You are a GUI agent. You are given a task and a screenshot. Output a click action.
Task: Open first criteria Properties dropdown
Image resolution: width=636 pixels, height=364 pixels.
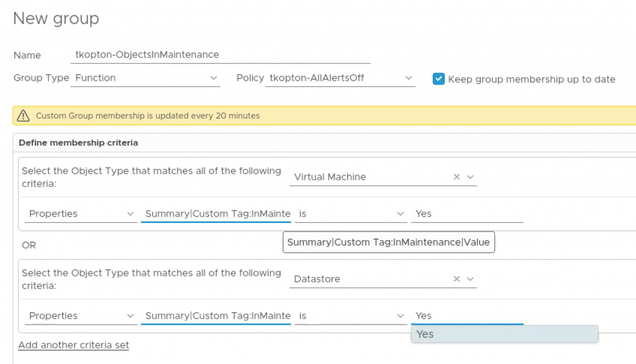coord(81,214)
